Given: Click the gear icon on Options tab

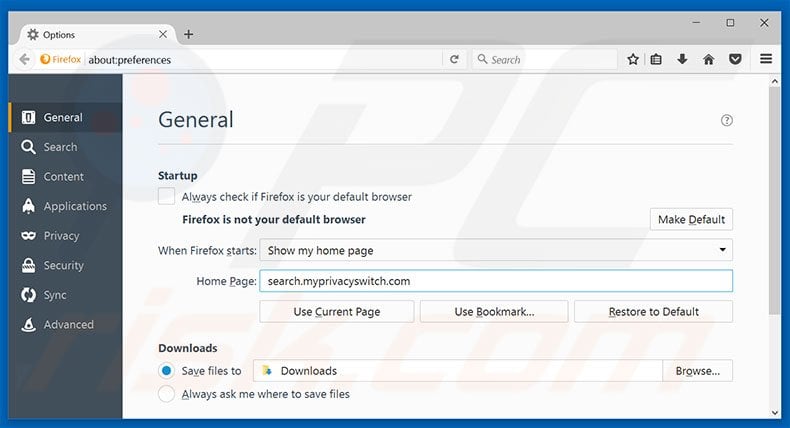Looking at the screenshot, I should tap(33, 34).
